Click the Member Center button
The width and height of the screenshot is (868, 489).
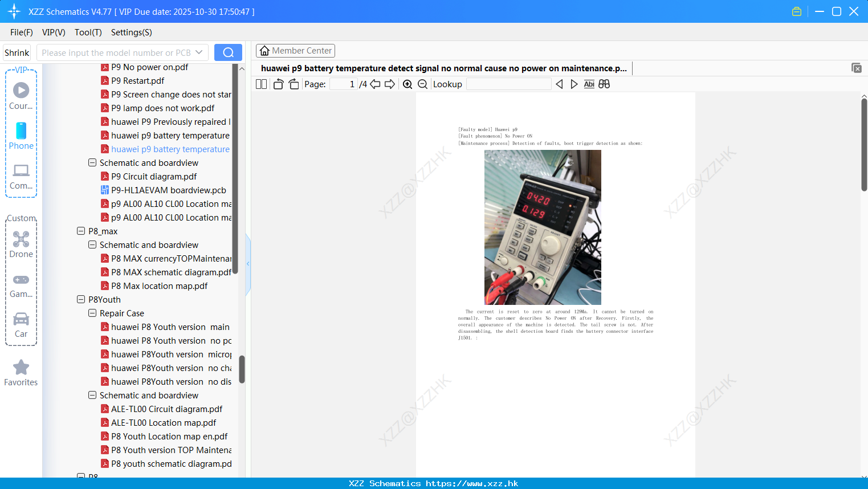pyautogui.click(x=295, y=51)
